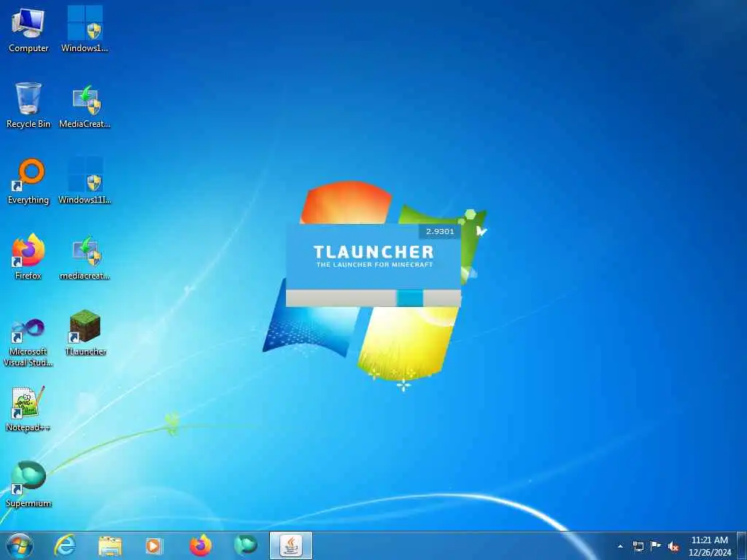Select the Notepad++ desktop shortcut
Image resolution: width=747 pixels, height=560 pixels.
click(x=28, y=408)
